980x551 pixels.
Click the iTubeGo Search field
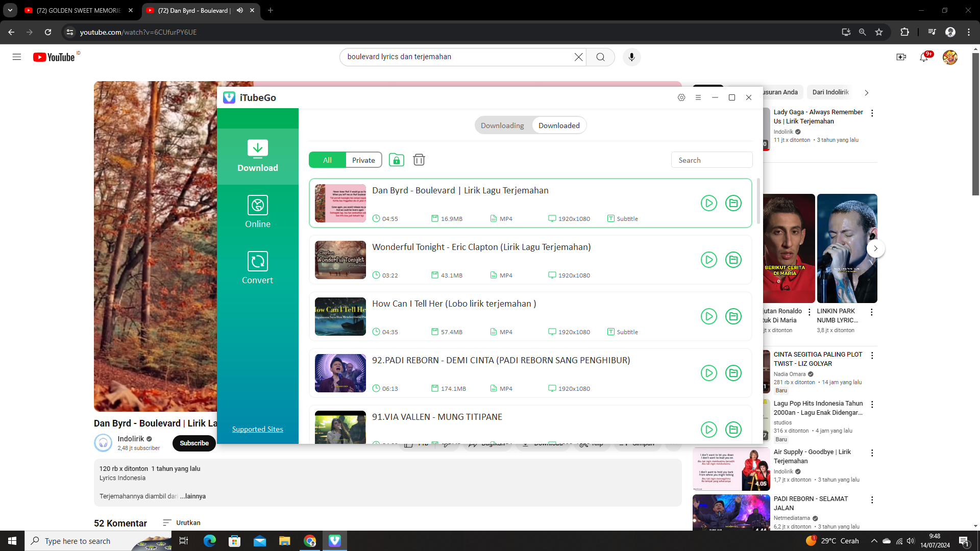coord(712,160)
